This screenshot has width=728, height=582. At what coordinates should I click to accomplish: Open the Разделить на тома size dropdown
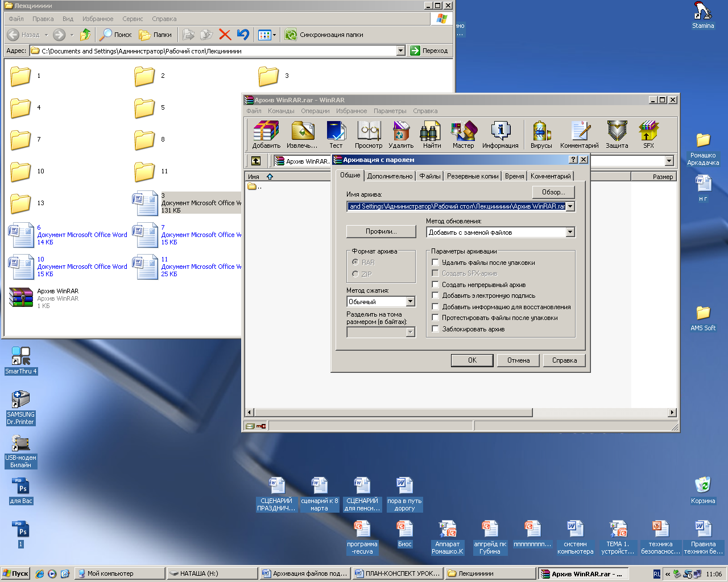[411, 332]
